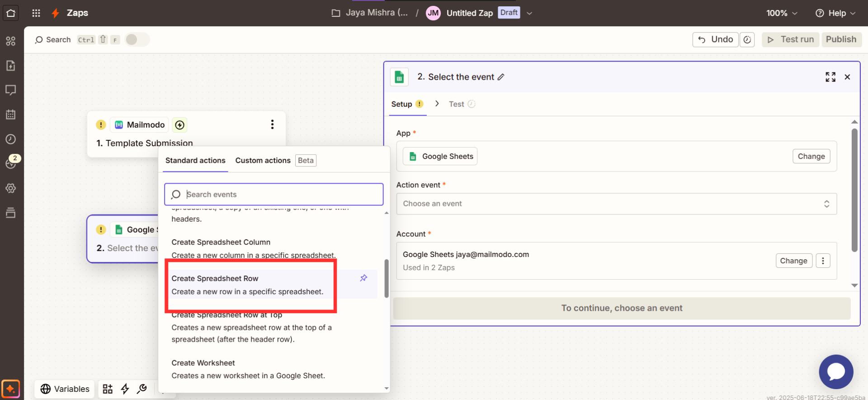Rename step using the pencil icon
The image size is (868, 400).
click(501, 77)
